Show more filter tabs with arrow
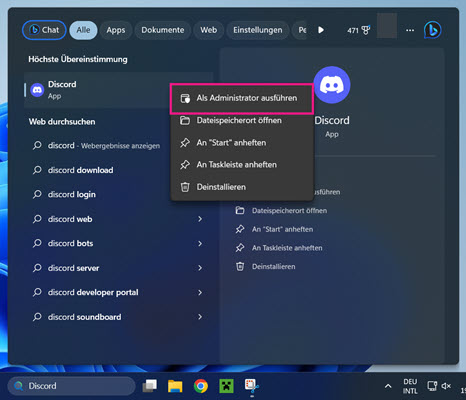466x400 pixels. (x=321, y=30)
